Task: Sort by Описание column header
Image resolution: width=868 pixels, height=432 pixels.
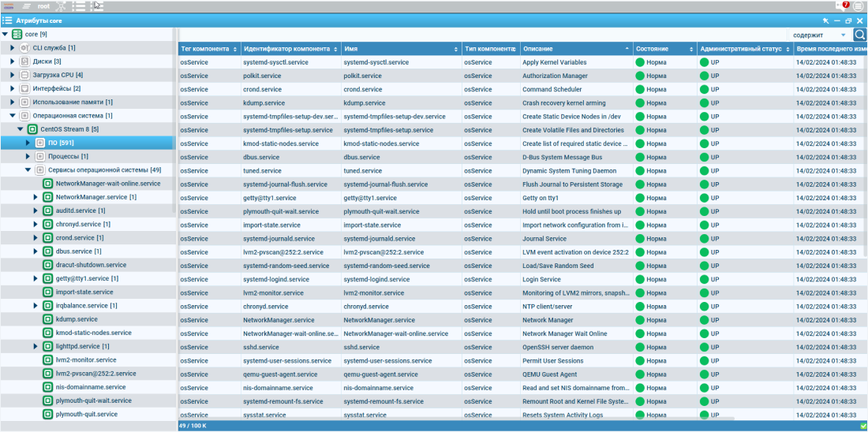Action: [x=576, y=49]
